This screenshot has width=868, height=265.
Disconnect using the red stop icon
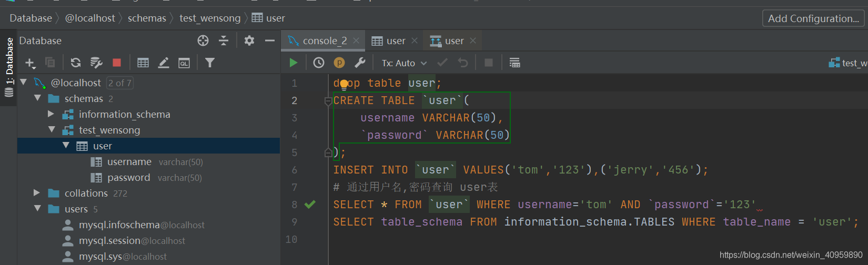pos(117,63)
